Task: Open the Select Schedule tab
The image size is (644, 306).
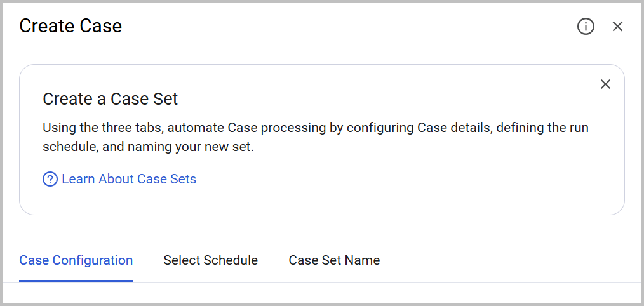Action: (x=210, y=260)
